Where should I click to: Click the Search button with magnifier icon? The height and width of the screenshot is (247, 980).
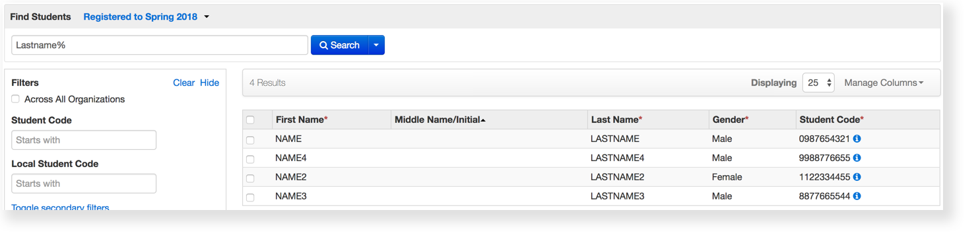[x=340, y=45]
